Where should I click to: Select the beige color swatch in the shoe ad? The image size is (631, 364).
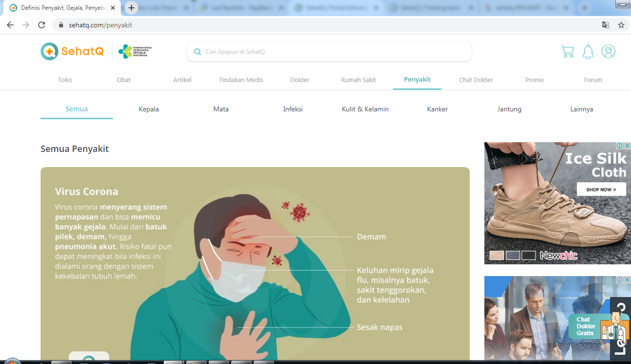pyautogui.click(x=496, y=255)
